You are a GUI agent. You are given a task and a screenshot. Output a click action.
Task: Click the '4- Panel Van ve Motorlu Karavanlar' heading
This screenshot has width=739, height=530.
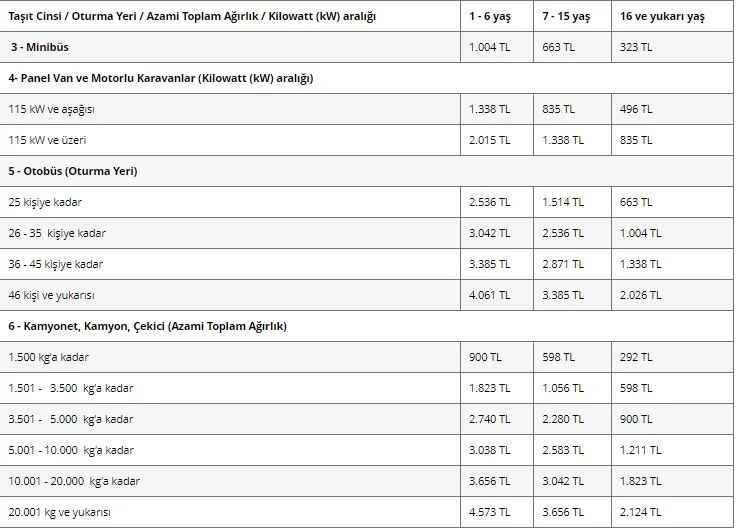point(161,78)
